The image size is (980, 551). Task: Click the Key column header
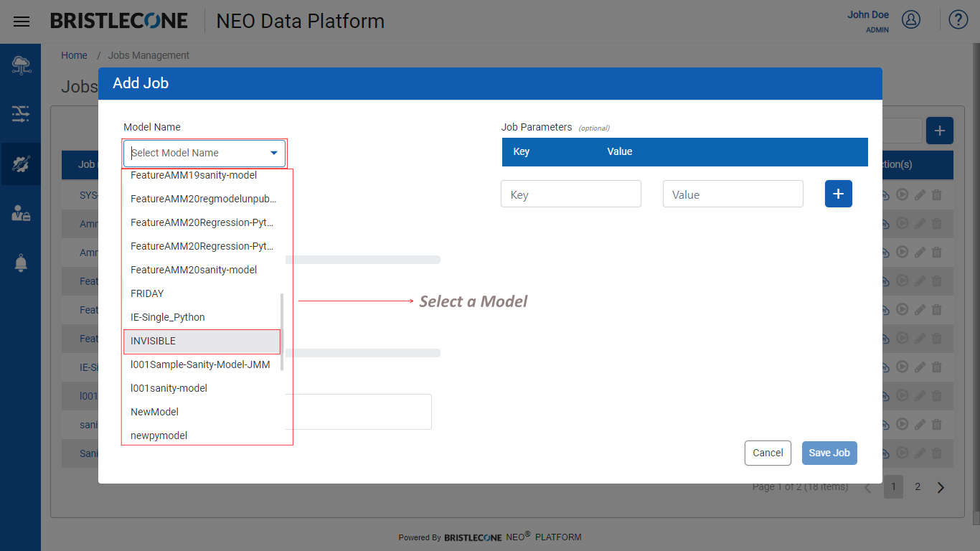(522, 151)
